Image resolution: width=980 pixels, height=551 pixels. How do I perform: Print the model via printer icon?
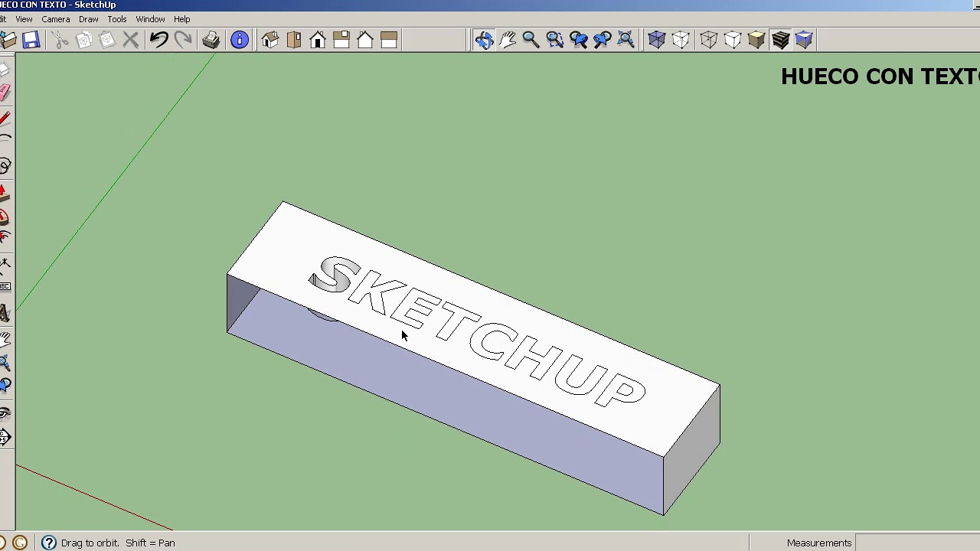[x=211, y=40]
